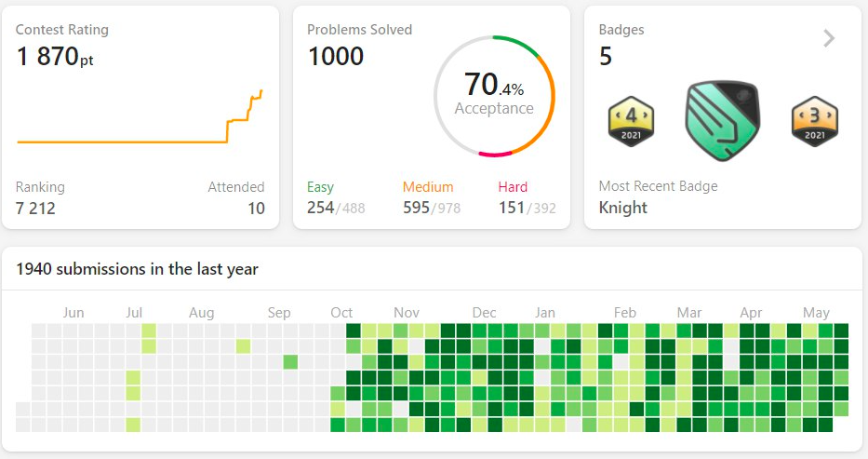Click the dark green first October top-row cell
This screenshot has width=868, height=459.
[x=354, y=331]
